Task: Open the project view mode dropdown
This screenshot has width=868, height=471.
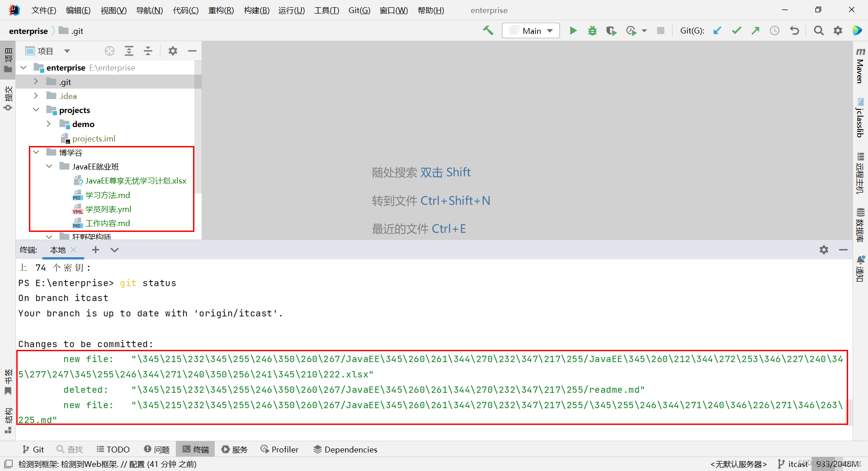Action: [67, 51]
